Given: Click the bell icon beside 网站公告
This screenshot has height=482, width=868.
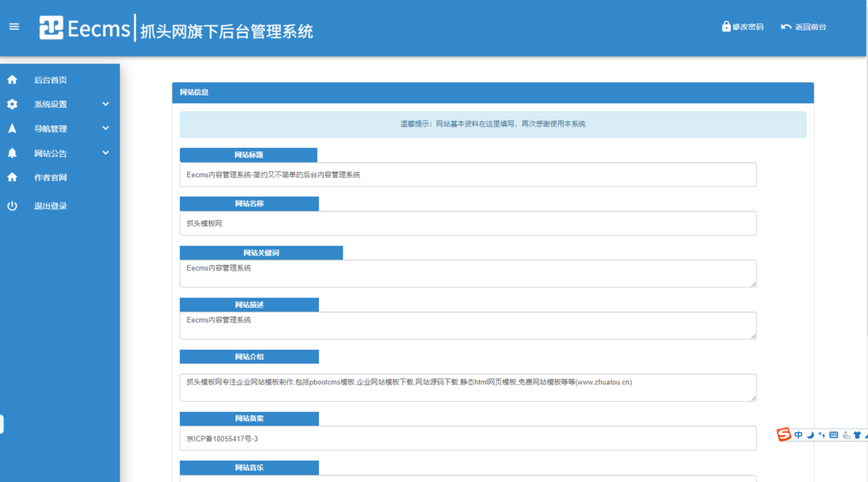Looking at the screenshot, I should point(12,153).
